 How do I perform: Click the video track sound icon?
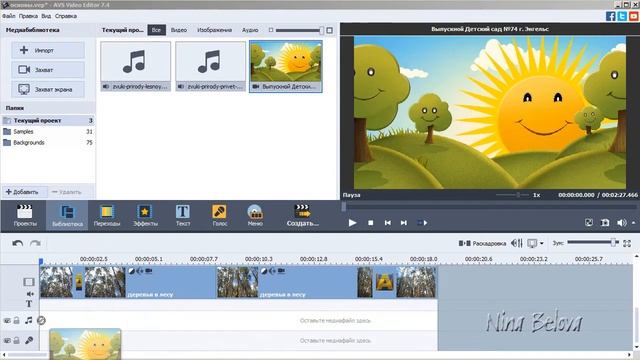pyautogui.click(x=30, y=294)
